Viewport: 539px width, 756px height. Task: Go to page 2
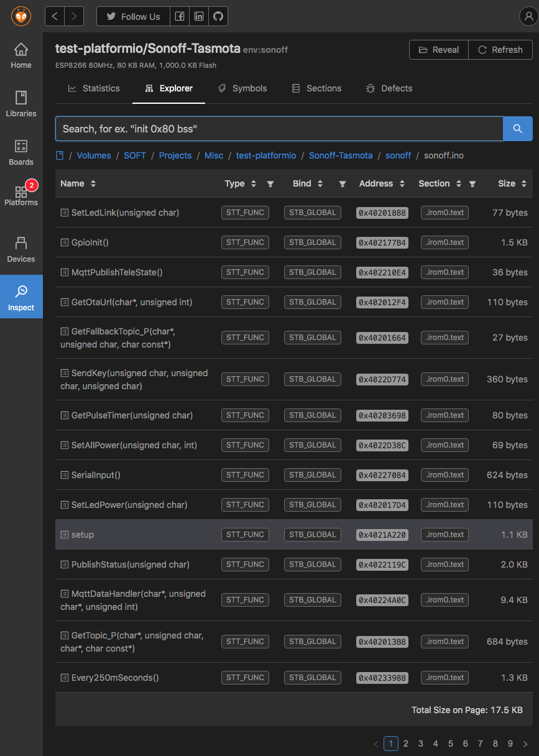click(406, 744)
